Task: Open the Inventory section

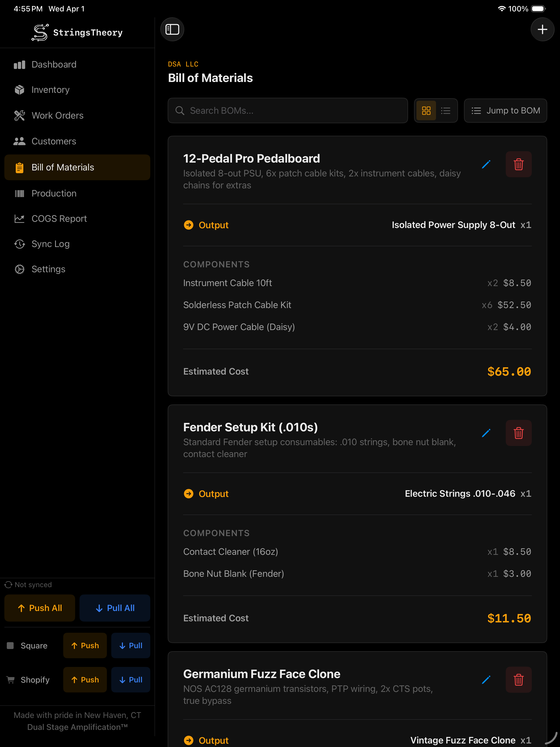Action: 50,90
